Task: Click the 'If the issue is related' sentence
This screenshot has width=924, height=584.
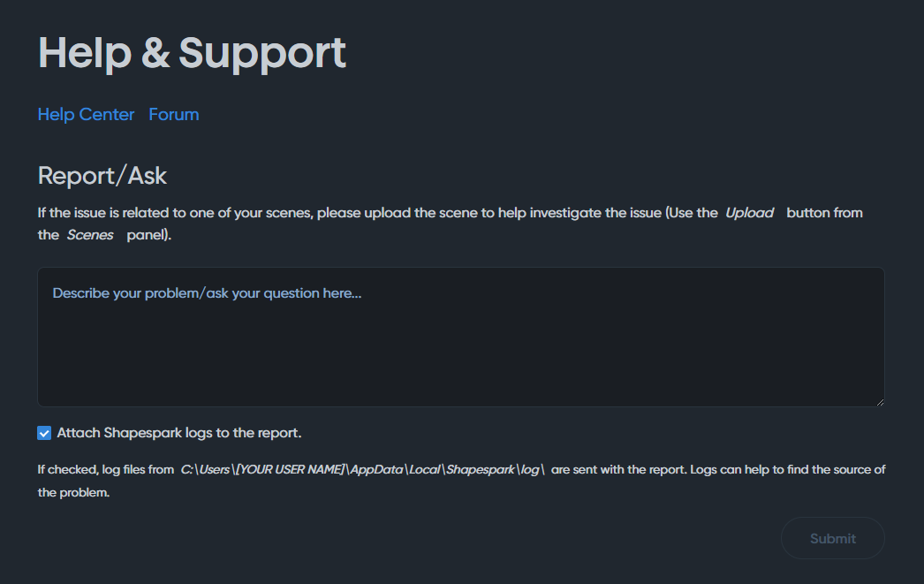Action: 353,213
